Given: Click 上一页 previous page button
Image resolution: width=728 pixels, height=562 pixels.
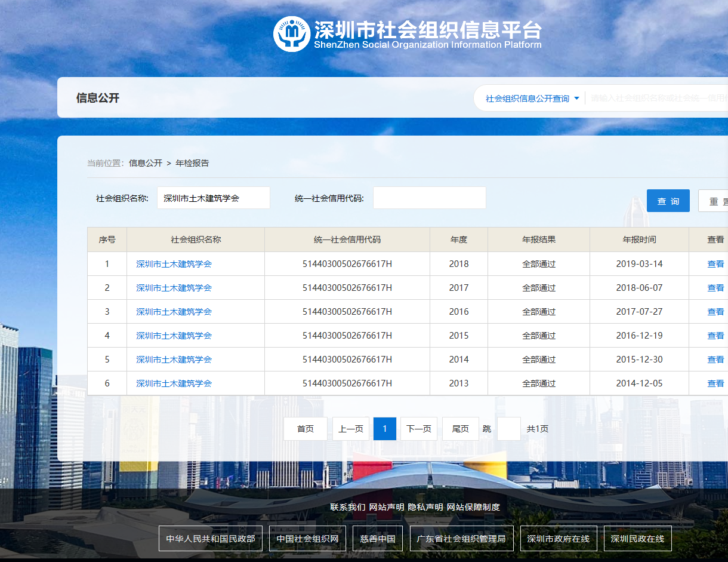Looking at the screenshot, I should [x=351, y=429].
